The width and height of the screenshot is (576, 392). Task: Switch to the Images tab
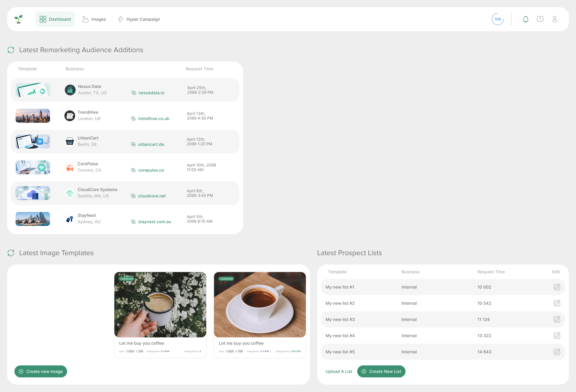[x=94, y=19]
